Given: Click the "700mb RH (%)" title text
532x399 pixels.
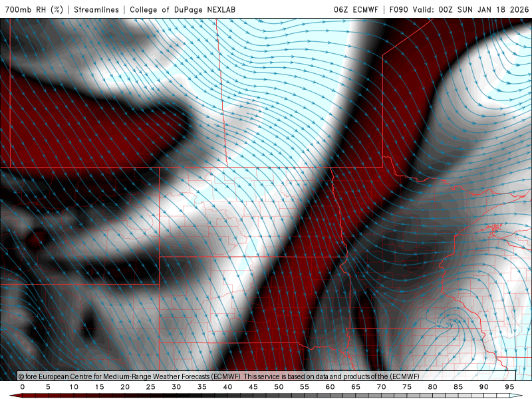Looking at the screenshot, I should click(x=35, y=9).
